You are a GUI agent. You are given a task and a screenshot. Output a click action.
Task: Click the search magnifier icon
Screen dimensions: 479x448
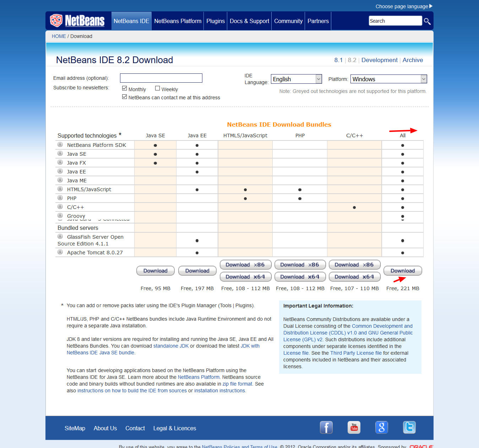(x=427, y=21)
